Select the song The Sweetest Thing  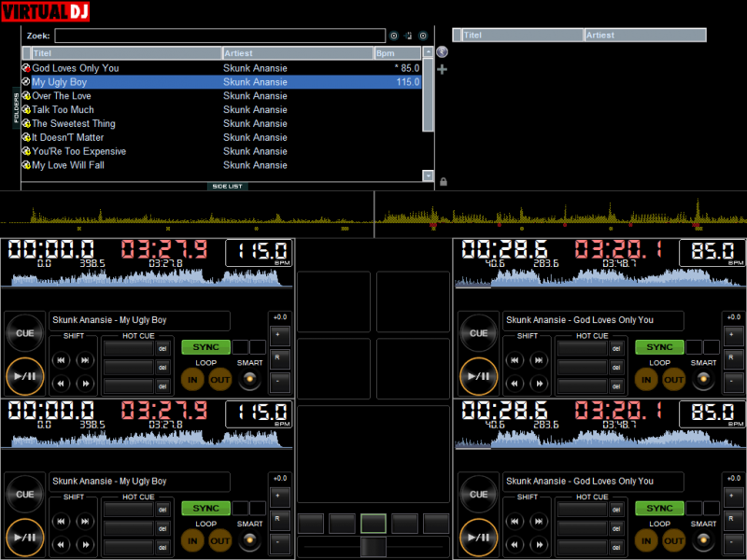coord(221,123)
